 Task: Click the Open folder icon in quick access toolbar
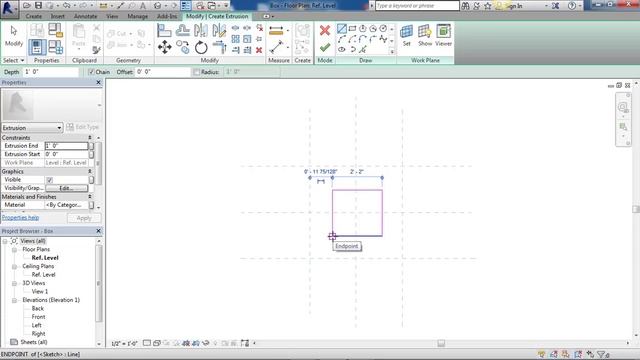27,5
